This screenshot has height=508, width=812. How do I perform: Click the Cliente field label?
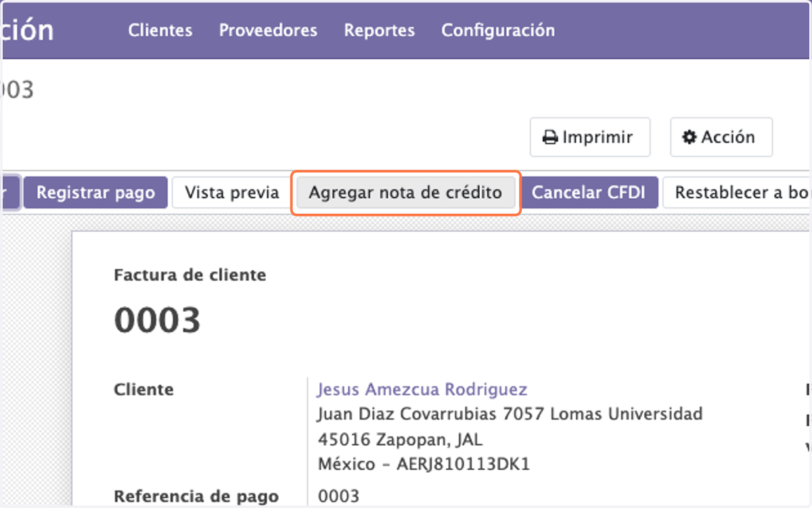(143, 390)
